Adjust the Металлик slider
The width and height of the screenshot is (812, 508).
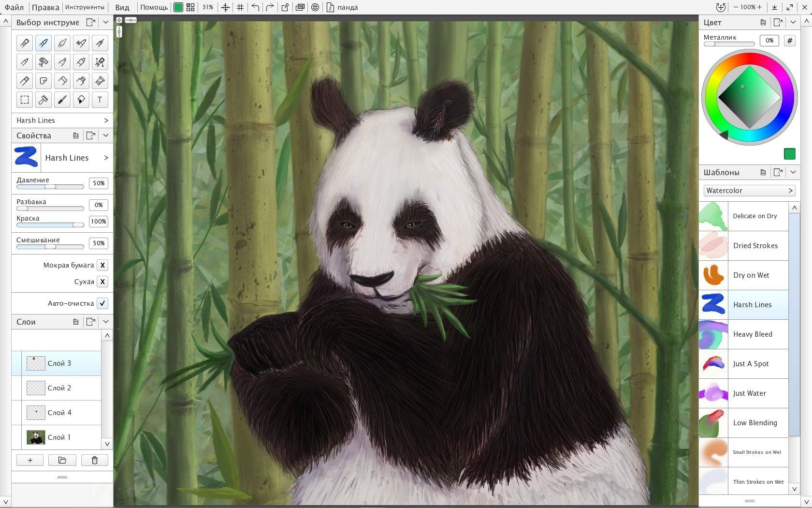point(729,44)
